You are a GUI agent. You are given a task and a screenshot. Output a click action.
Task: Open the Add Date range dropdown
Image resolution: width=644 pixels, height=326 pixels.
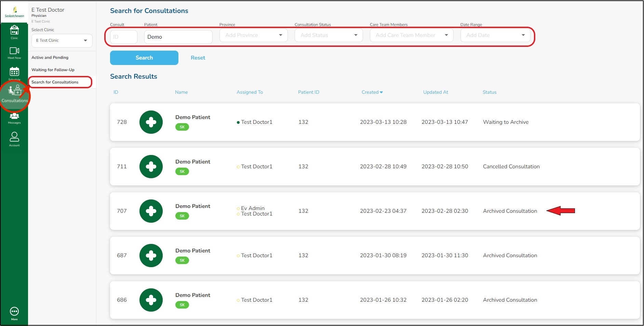(495, 35)
